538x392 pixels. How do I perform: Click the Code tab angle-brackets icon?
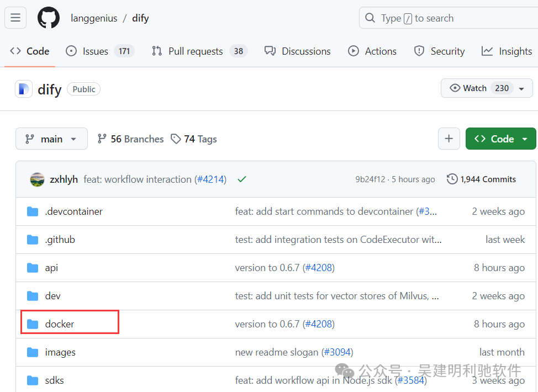coord(15,51)
